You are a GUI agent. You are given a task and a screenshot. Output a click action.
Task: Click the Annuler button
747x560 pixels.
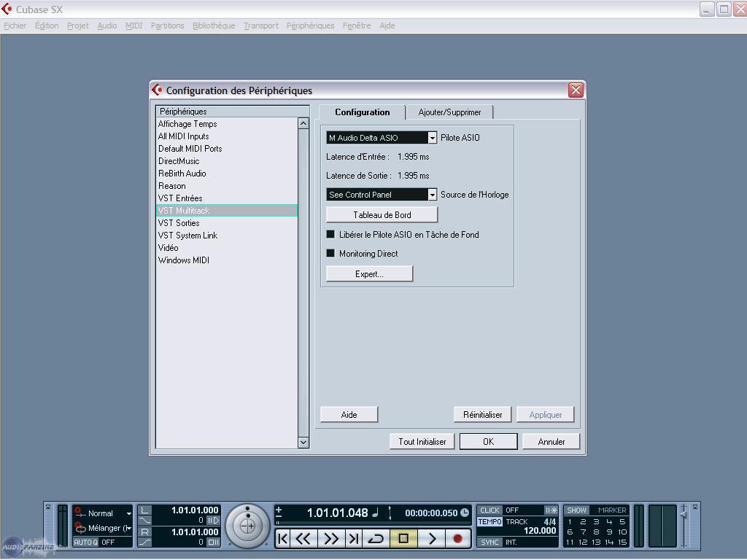551,441
